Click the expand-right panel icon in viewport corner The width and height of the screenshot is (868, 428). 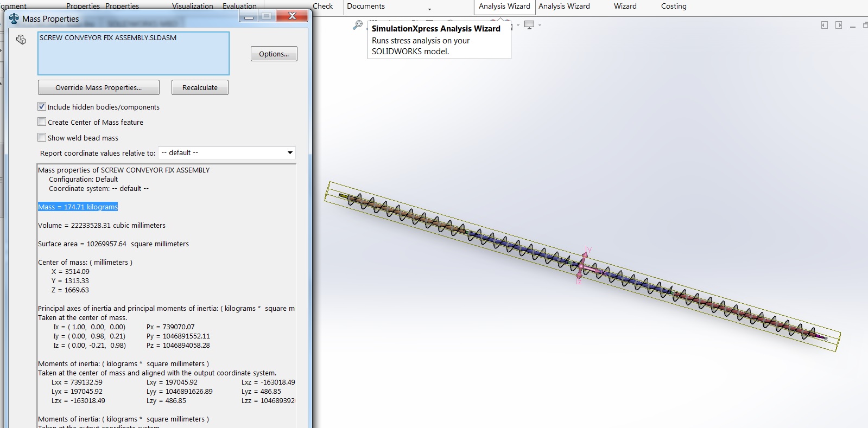coord(839,25)
